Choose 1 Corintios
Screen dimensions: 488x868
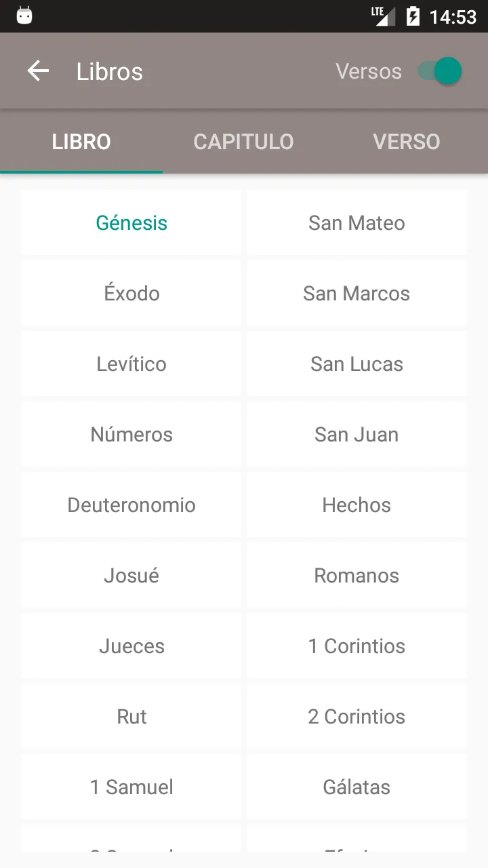(x=357, y=646)
